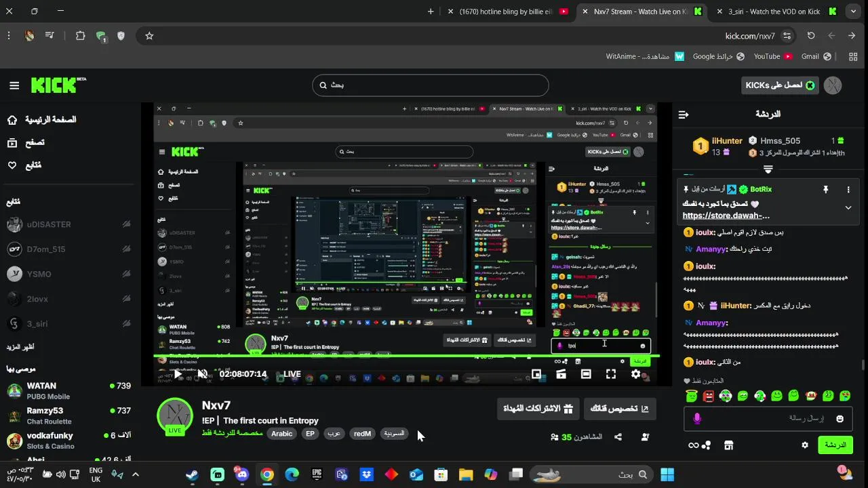The height and width of the screenshot is (488, 868).
Task: Jump to LIVE in player
Action: (x=292, y=374)
